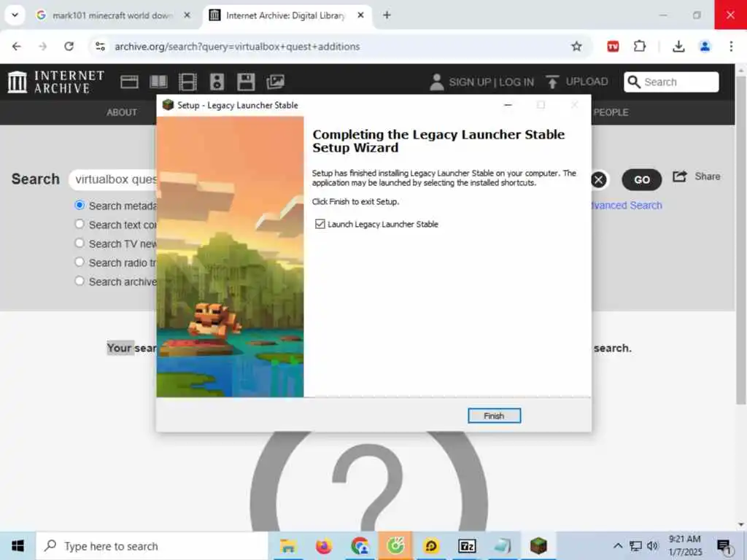The width and height of the screenshot is (747, 560).
Task: Open the Texts book icon in Archive nav
Action: (x=158, y=82)
